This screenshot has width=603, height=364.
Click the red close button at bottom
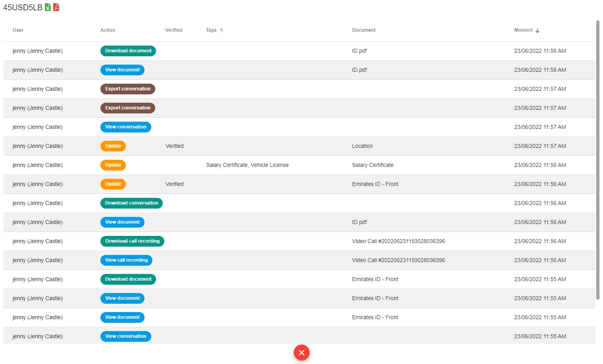tap(301, 353)
